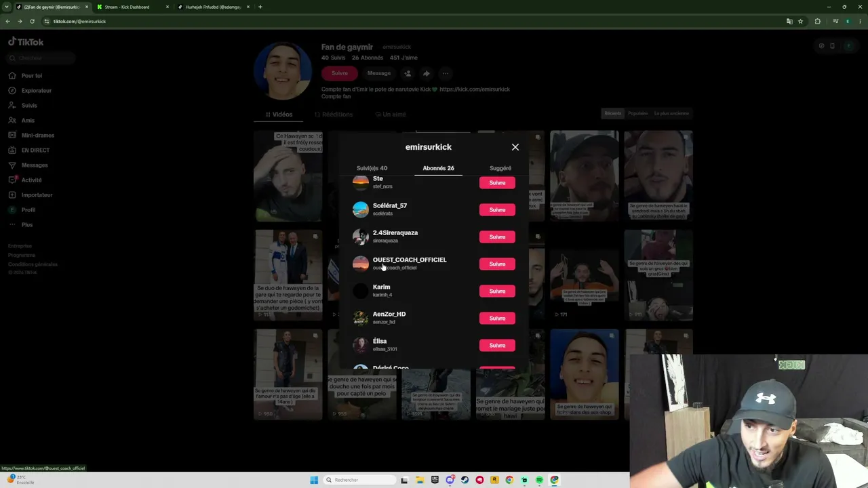This screenshot has height=488, width=868.
Task: Go to Pour toi in sidebar
Action: point(31,75)
